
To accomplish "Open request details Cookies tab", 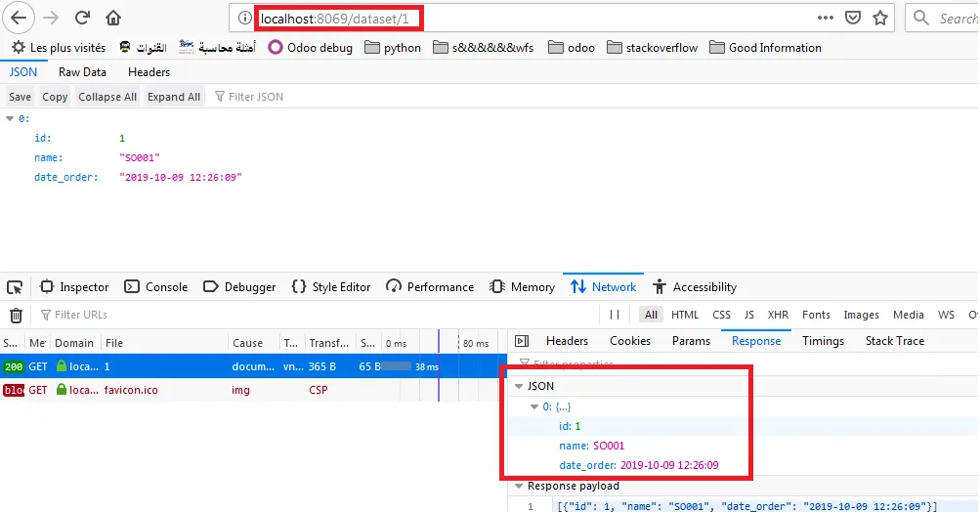I will 630,341.
